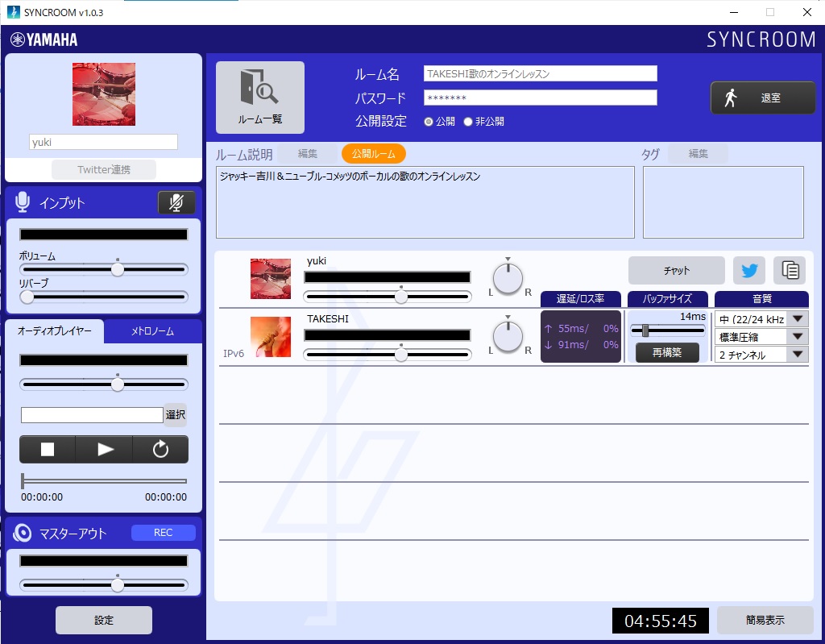Click the empty tag box

pyautogui.click(x=723, y=202)
